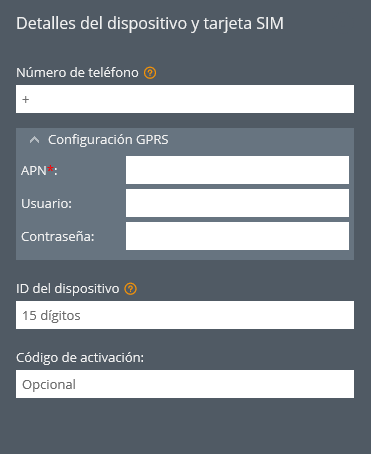Focus the 15 dígitos device ID field

pyautogui.click(x=185, y=315)
